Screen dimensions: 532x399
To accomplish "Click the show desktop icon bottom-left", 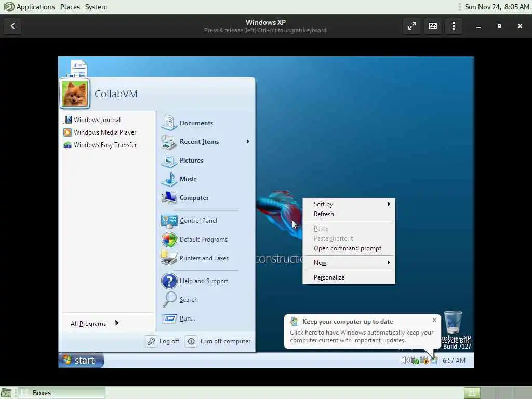I will pos(6,393).
